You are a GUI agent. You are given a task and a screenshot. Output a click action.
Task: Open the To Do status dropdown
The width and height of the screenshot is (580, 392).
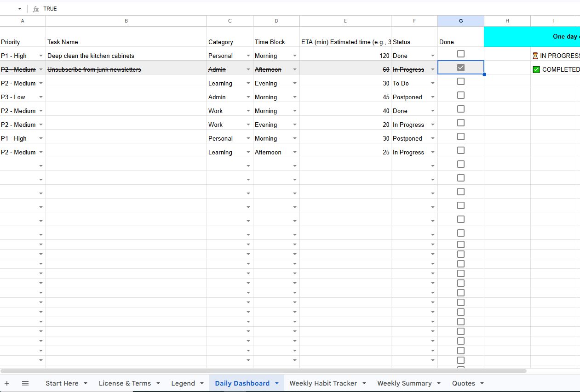click(432, 83)
